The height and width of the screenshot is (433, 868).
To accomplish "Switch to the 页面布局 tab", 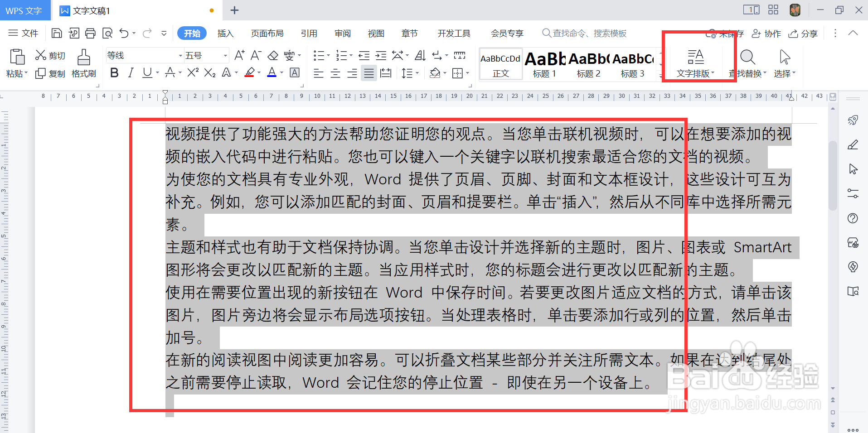I will [267, 33].
